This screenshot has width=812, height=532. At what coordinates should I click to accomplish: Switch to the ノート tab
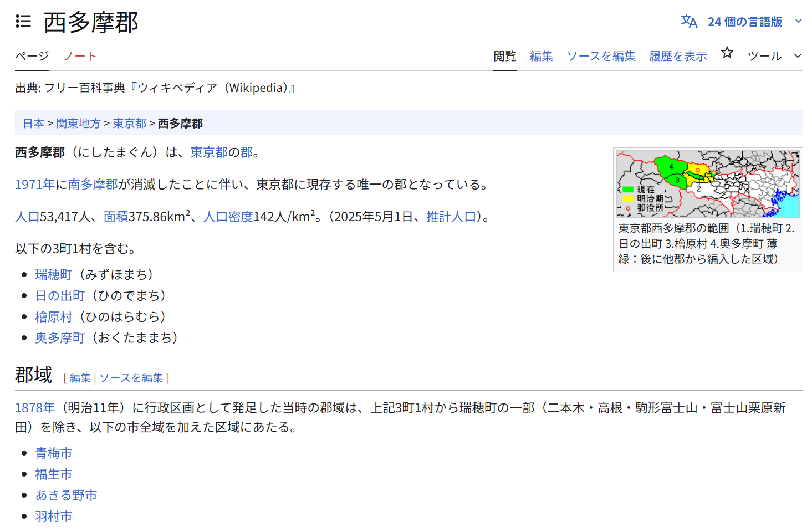pos(80,56)
